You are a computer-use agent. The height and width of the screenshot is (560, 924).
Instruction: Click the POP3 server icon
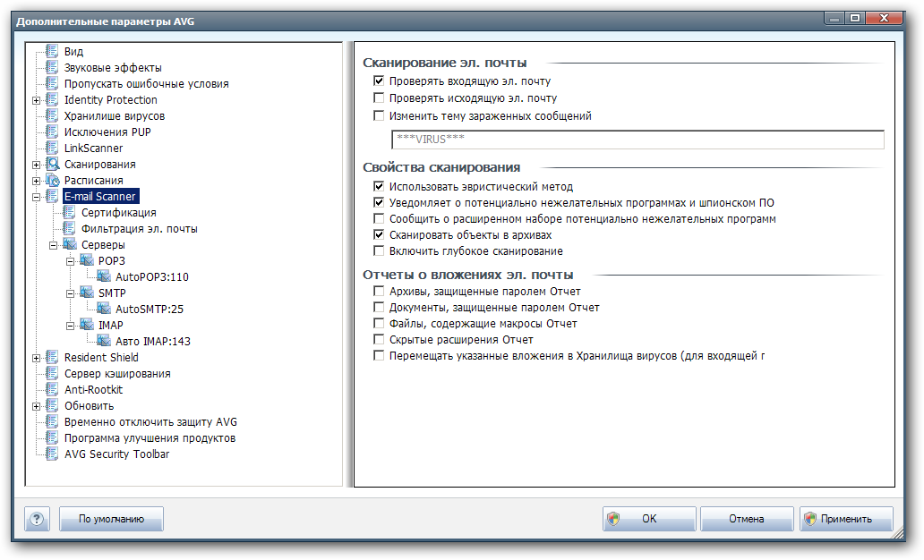click(x=87, y=260)
